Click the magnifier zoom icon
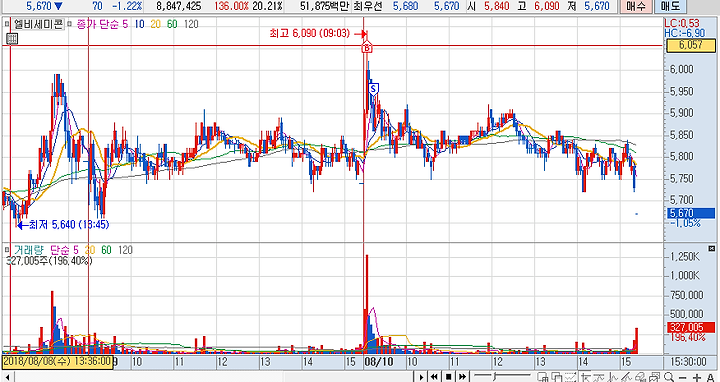720x382 pixels. [669, 377]
